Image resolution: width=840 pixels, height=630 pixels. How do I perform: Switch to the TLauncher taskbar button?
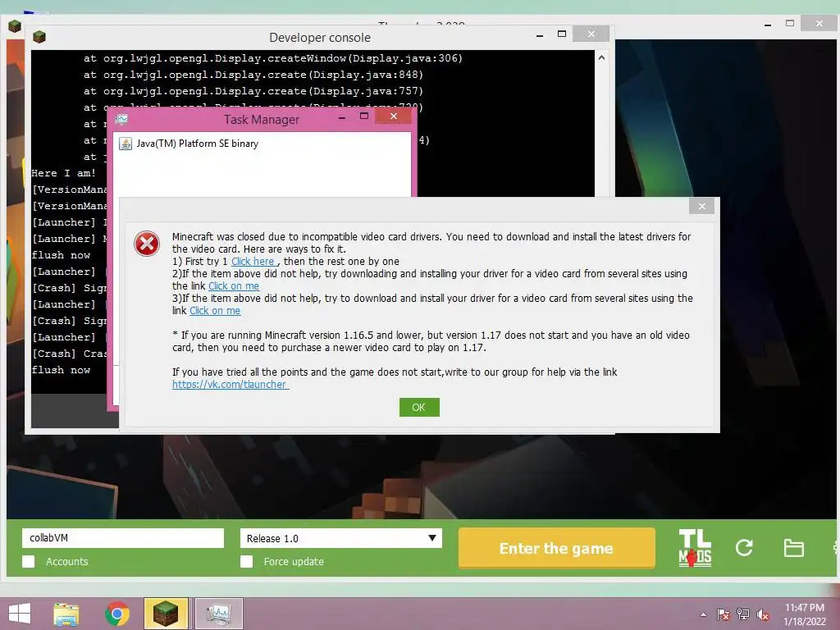[x=166, y=614]
